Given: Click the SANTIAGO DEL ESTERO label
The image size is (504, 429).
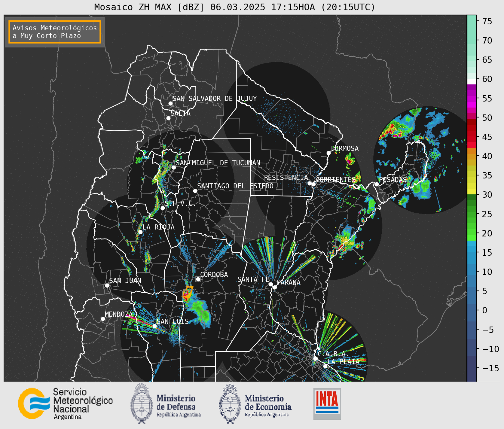Looking at the screenshot, I should (235, 186).
